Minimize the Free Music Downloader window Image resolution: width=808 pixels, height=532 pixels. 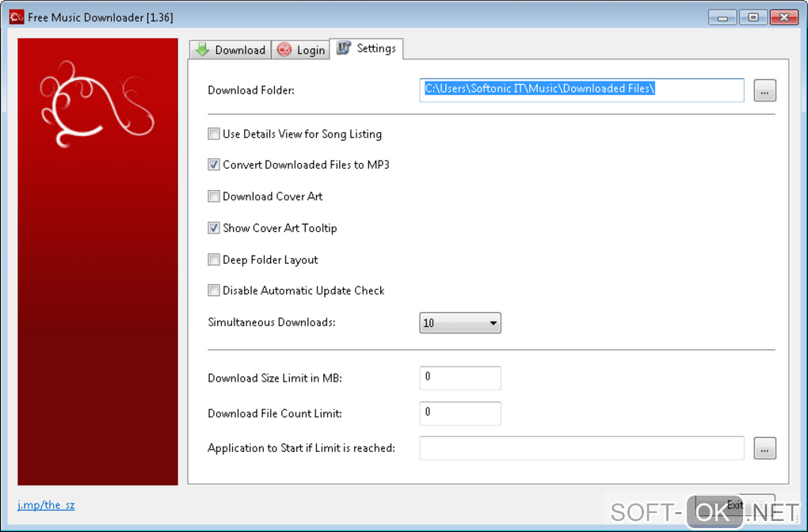(722, 17)
